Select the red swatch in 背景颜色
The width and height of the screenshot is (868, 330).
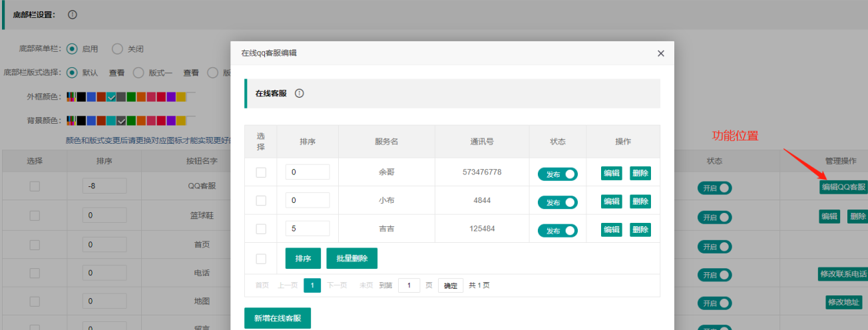(x=161, y=121)
